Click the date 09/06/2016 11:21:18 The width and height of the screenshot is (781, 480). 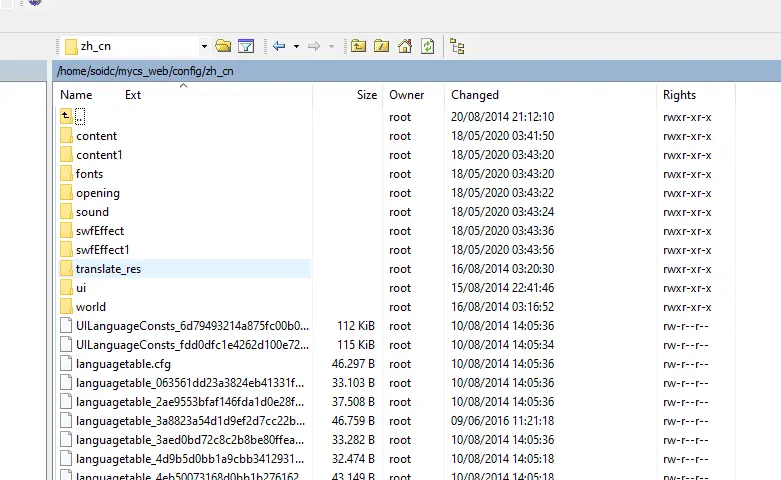click(502, 421)
